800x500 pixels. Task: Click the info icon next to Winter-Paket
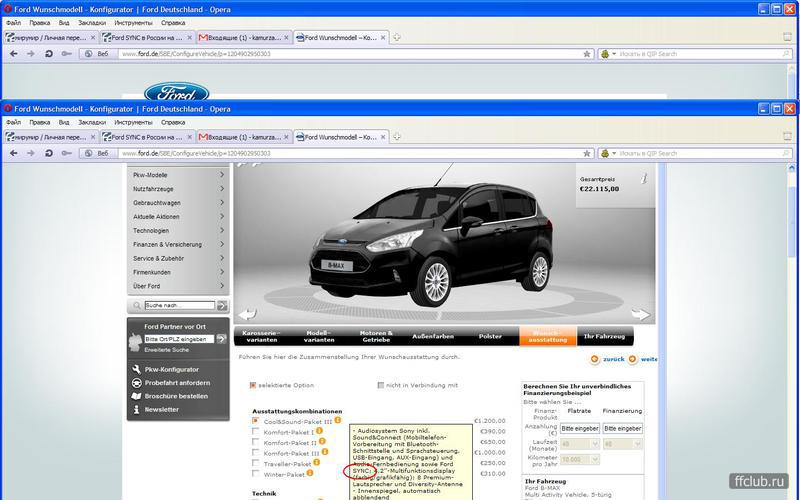tap(310, 473)
